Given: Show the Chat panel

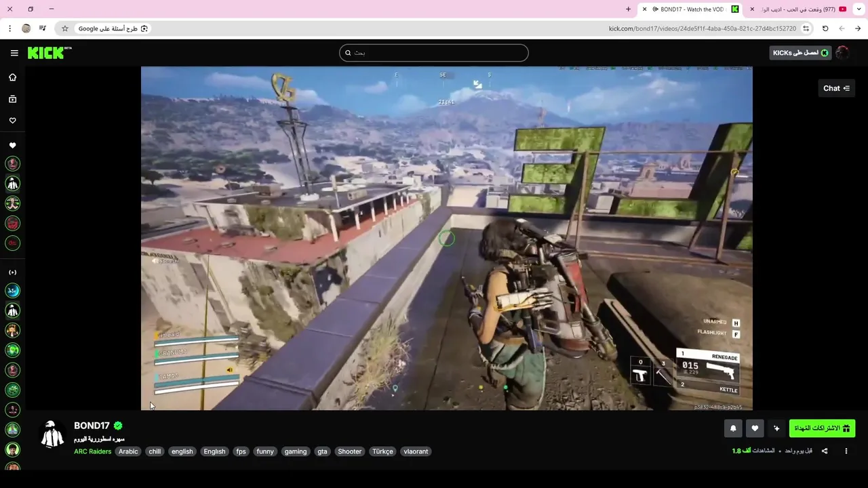Looking at the screenshot, I should click(836, 88).
